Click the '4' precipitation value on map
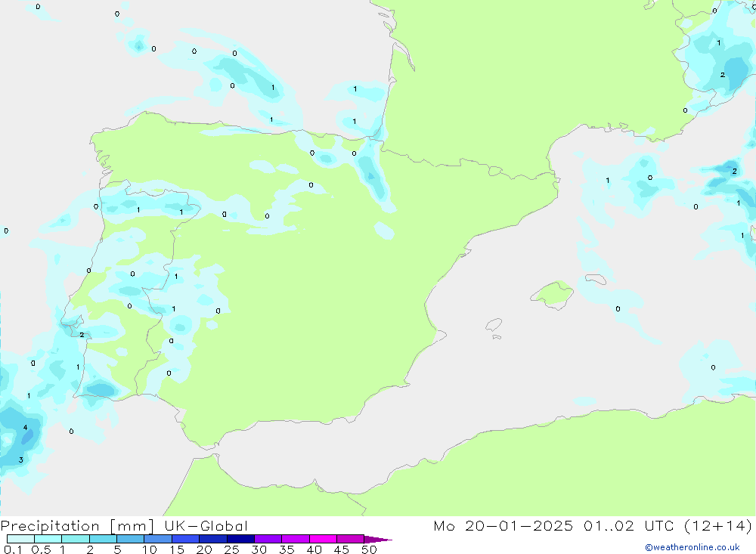Image resolution: width=756 pixels, height=554 pixels. point(25,428)
